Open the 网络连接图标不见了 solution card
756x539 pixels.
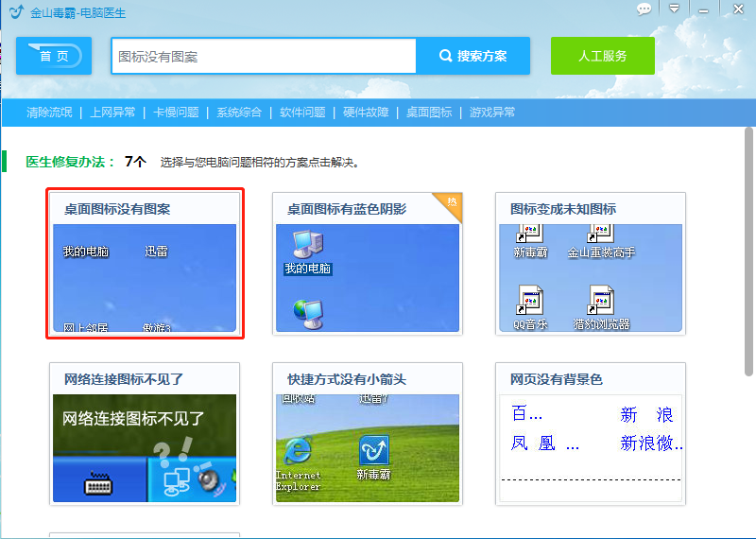(x=145, y=434)
